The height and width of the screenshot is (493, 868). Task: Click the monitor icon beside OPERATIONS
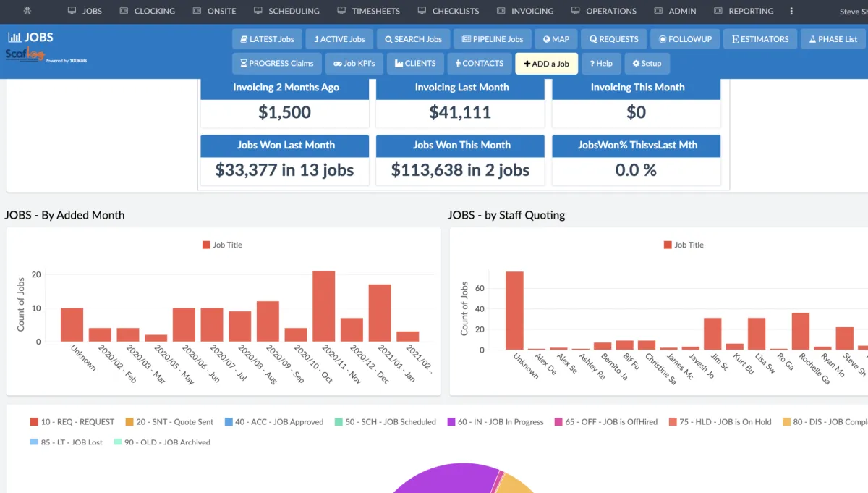coord(575,12)
